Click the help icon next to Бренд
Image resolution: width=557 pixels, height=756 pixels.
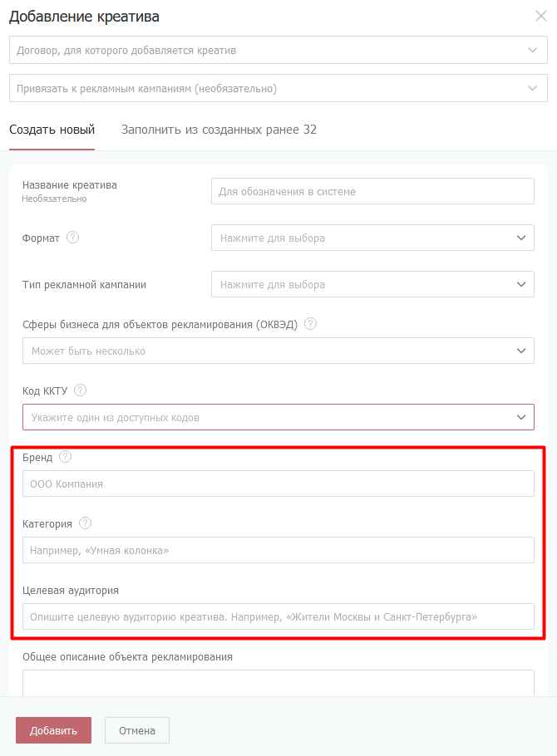pos(66,457)
